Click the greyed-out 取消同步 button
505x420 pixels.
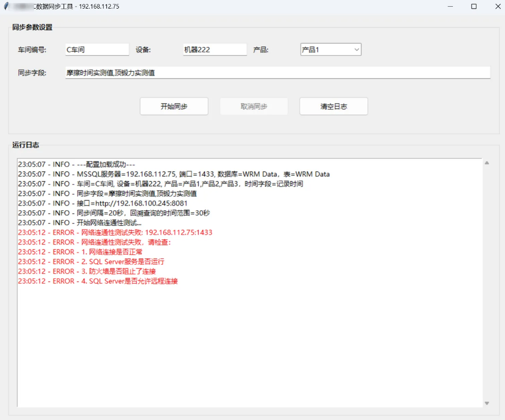(254, 107)
